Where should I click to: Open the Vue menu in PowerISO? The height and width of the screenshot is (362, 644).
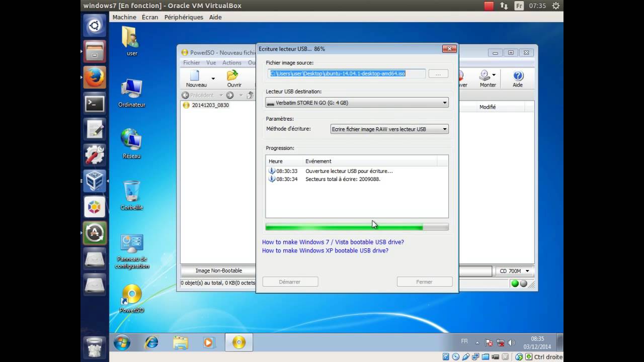(x=211, y=63)
